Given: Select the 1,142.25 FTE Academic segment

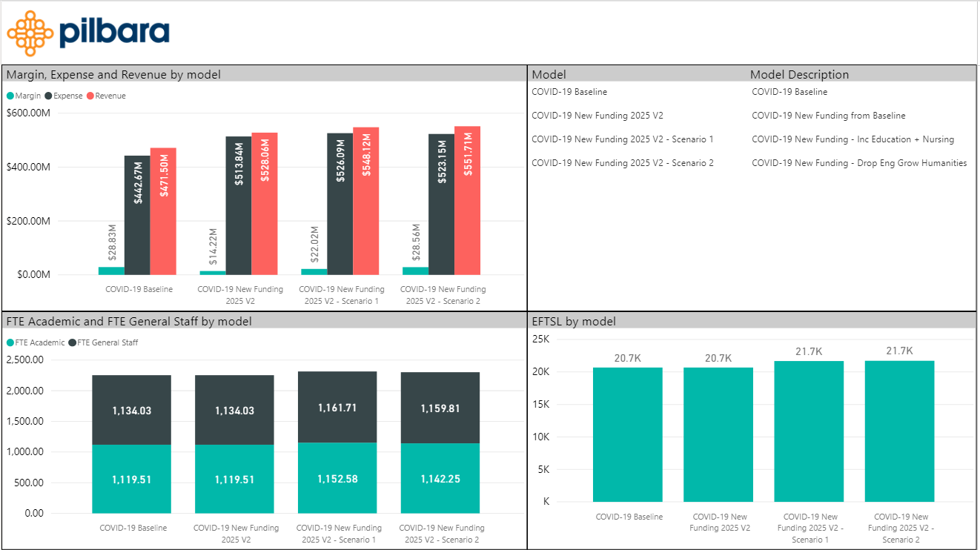Looking at the screenshot, I should tap(440, 478).
